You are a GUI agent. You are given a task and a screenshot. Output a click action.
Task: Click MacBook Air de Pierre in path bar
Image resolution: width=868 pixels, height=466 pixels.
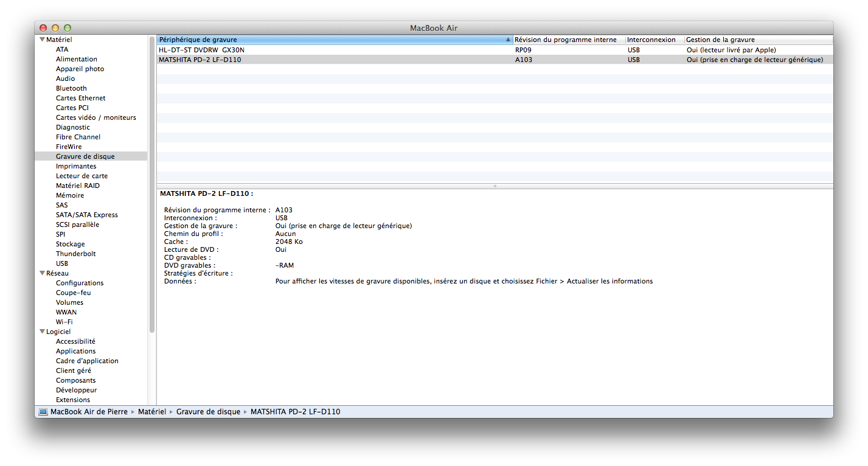tap(89, 412)
